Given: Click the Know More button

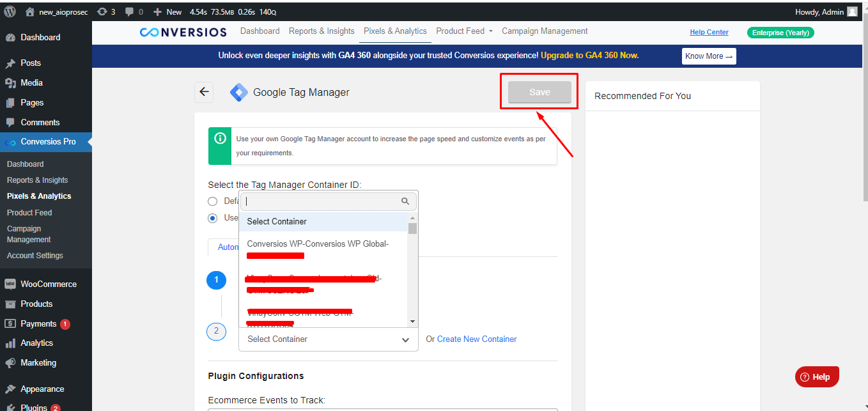Looking at the screenshot, I should (x=709, y=56).
